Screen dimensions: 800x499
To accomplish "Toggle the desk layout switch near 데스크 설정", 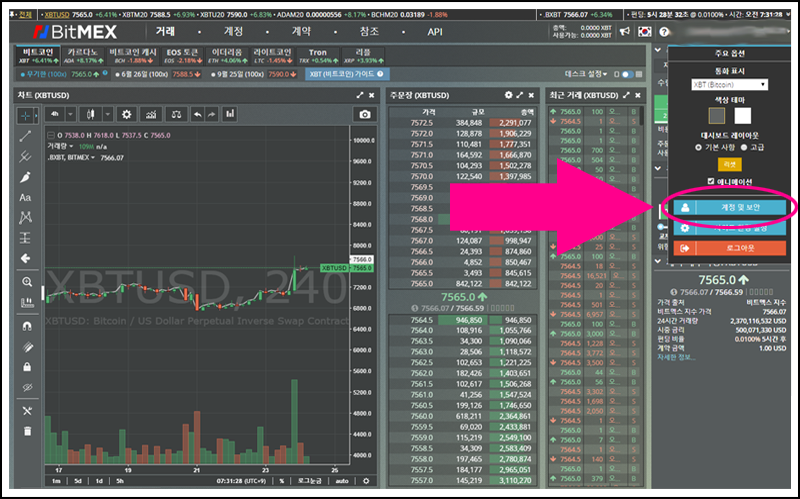I will pos(628,74).
